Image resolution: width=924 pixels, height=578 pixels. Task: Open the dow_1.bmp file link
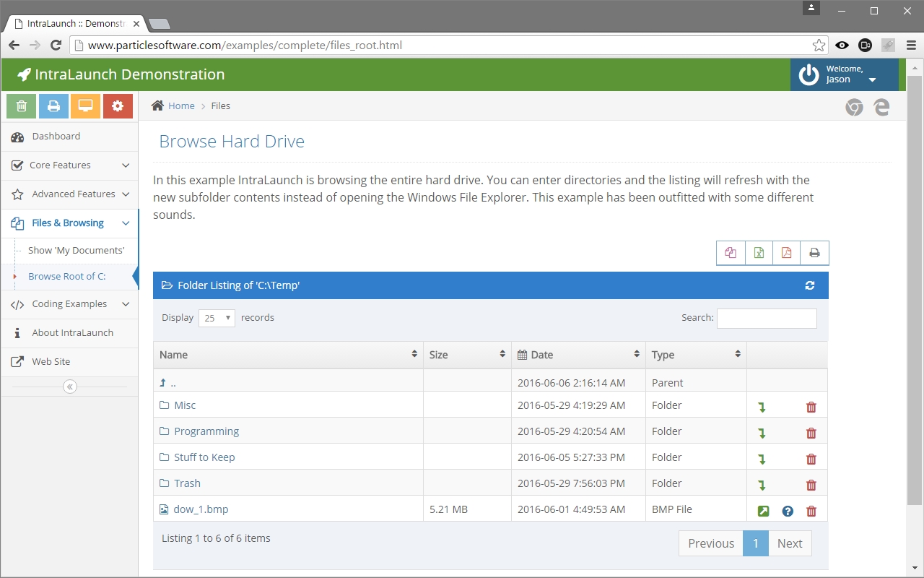[x=201, y=509]
